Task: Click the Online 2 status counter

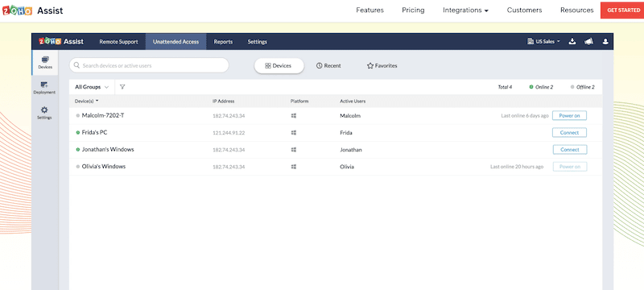Action: tap(541, 87)
